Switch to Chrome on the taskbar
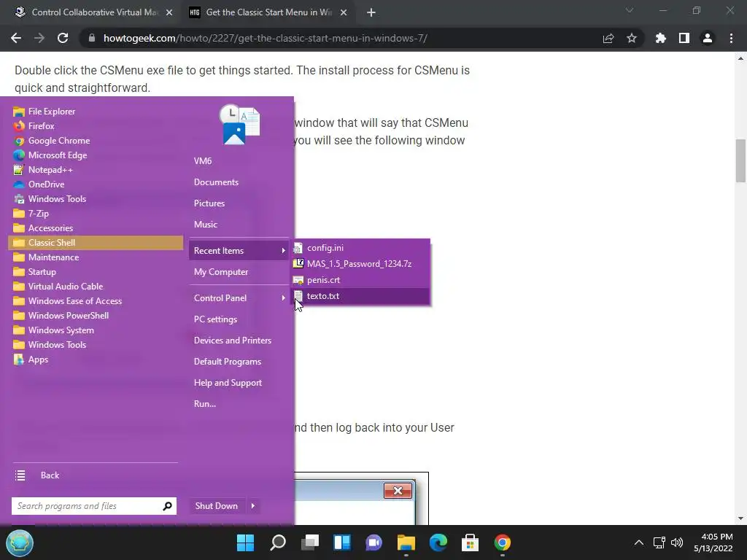This screenshot has width=747, height=560. (502, 542)
